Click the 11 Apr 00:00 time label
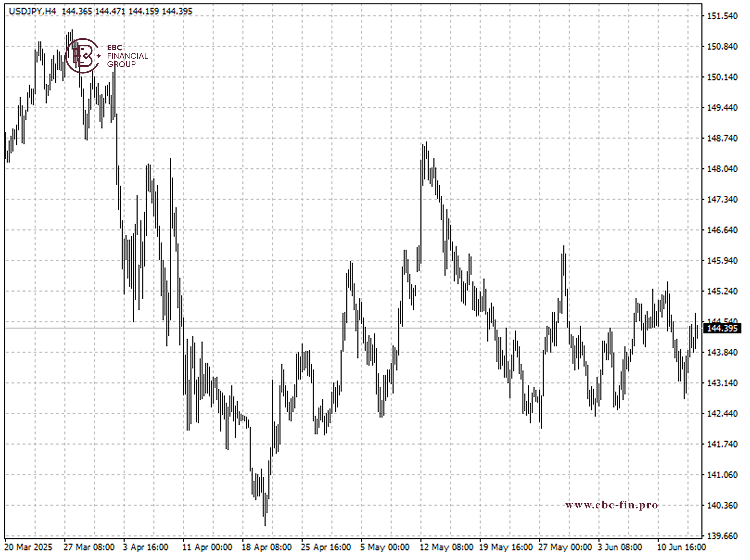Screen dimensions: 750x560 click(207, 547)
